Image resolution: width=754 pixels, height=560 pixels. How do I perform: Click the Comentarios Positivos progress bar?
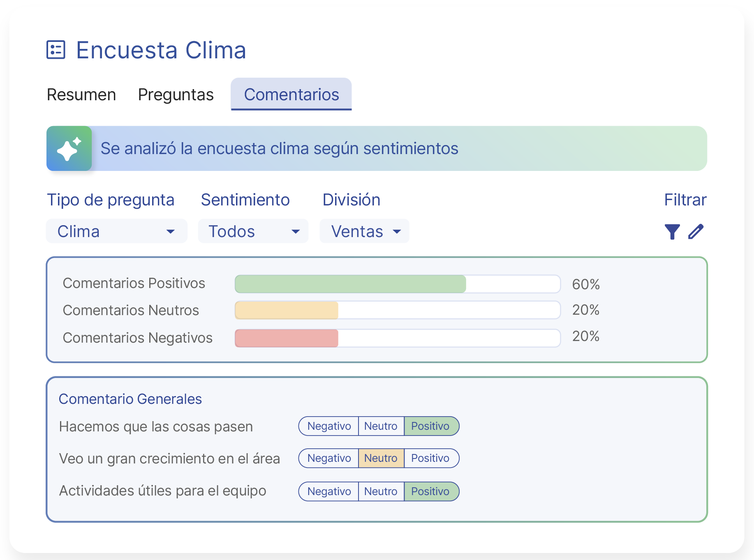(x=397, y=283)
